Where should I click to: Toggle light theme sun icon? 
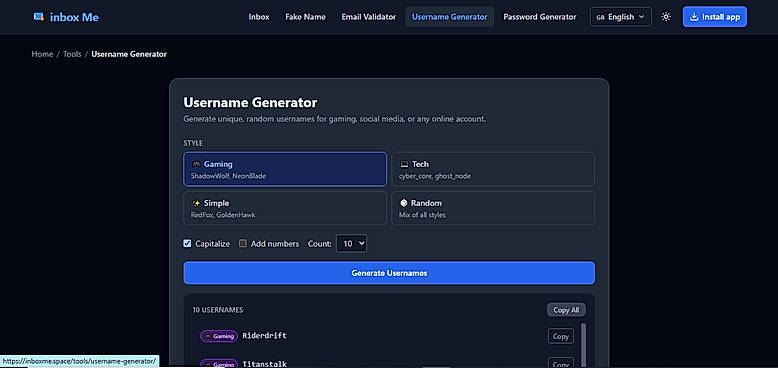(x=666, y=17)
